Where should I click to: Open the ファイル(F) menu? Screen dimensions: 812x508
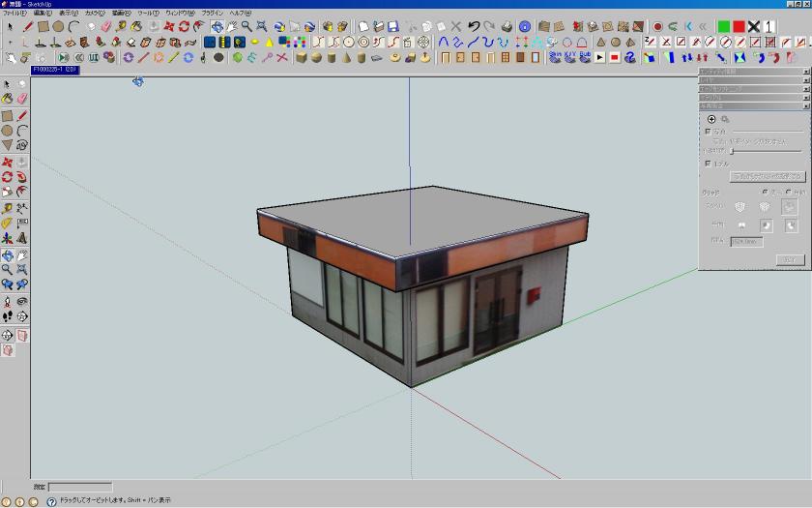click(x=14, y=13)
